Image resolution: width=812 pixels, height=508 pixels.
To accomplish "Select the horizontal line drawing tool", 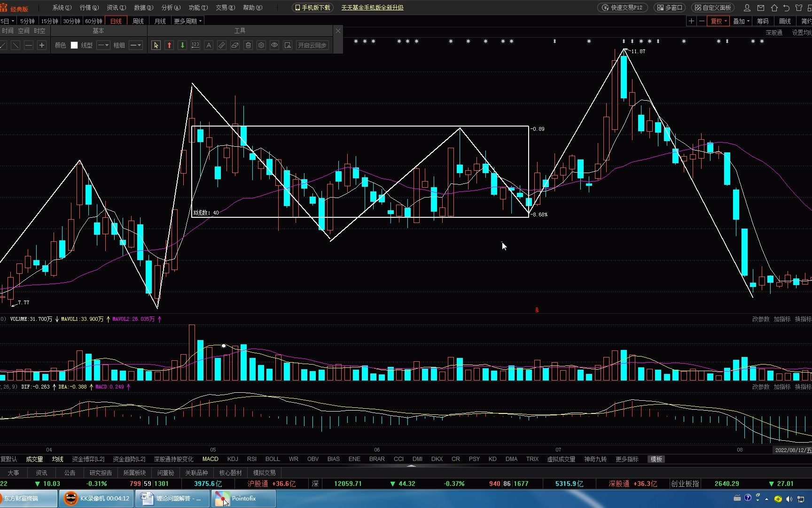I will click(x=29, y=45).
